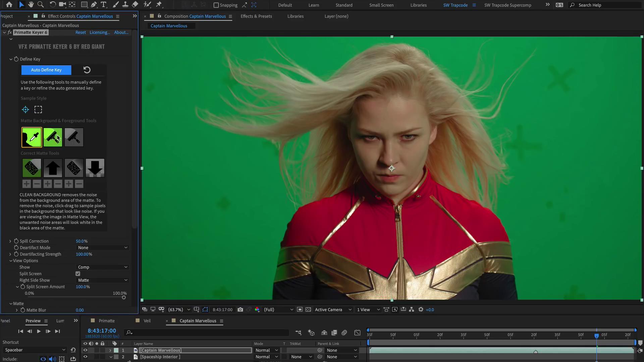644x362 pixels.
Task: Jump to first frame in Preview
Action: [x=20, y=331]
